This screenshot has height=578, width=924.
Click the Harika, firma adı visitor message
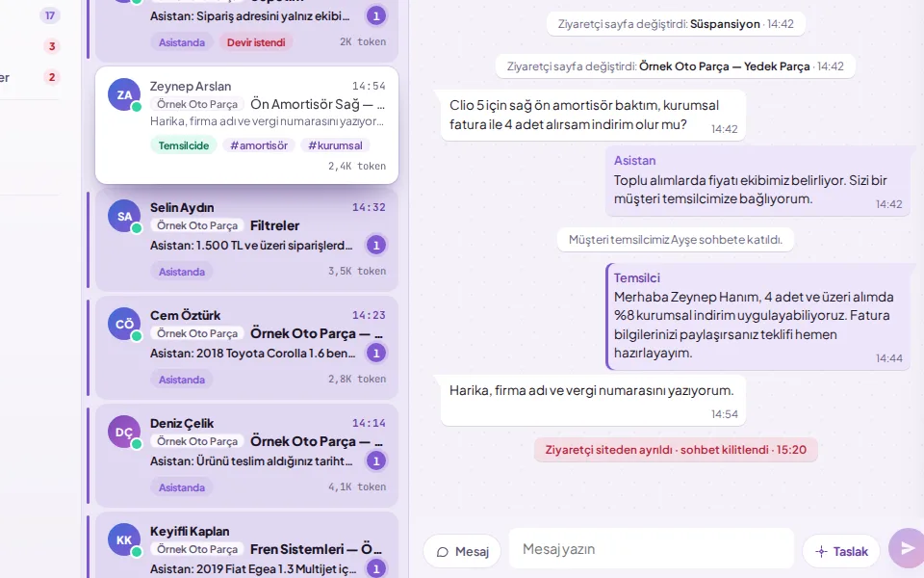click(593, 401)
